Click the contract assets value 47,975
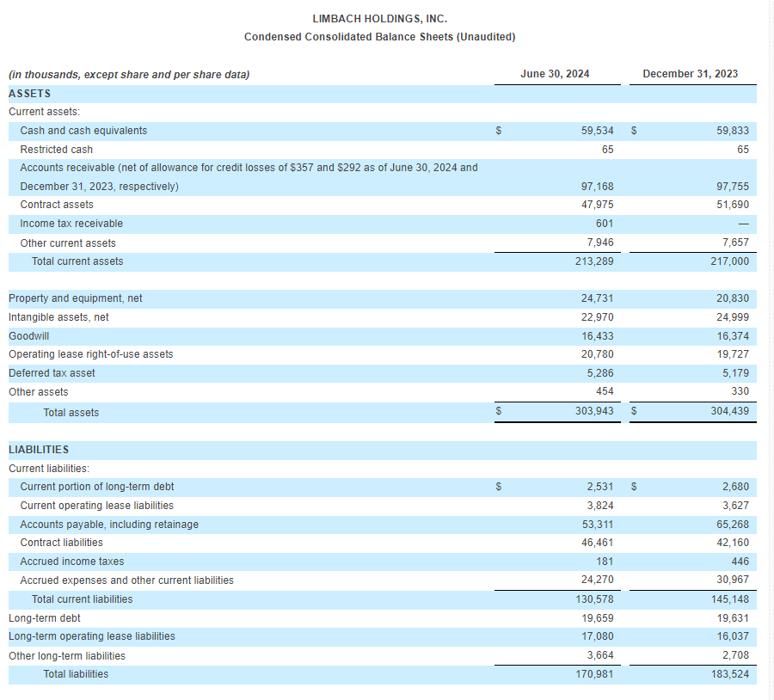The height and width of the screenshot is (700, 774). (x=598, y=205)
